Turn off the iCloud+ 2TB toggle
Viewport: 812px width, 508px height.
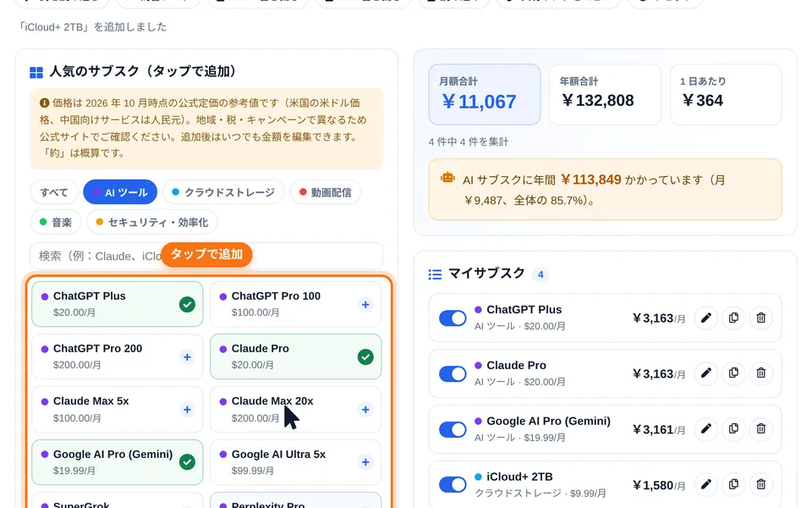(453, 484)
